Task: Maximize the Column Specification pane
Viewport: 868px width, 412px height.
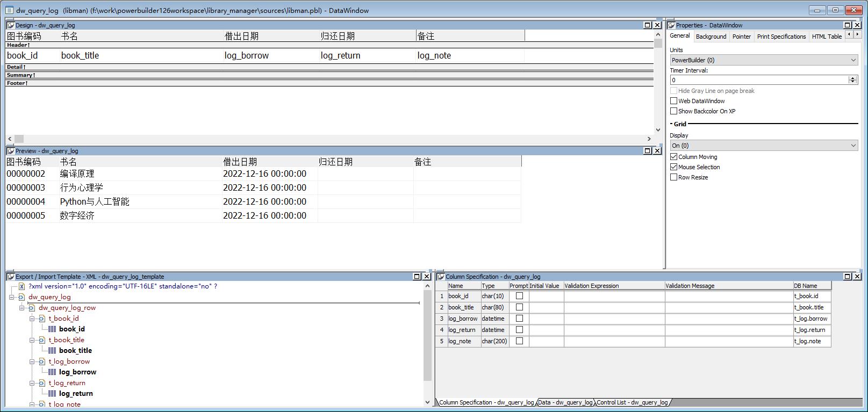Action: (848, 277)
